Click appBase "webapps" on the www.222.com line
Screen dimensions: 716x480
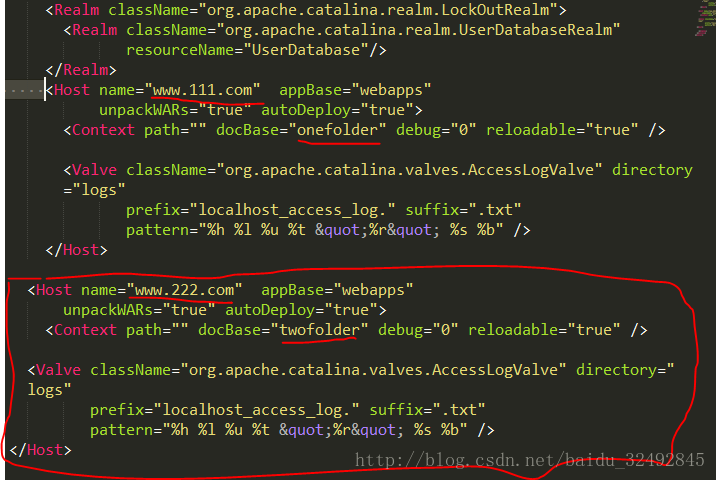[x=374, y=290]
